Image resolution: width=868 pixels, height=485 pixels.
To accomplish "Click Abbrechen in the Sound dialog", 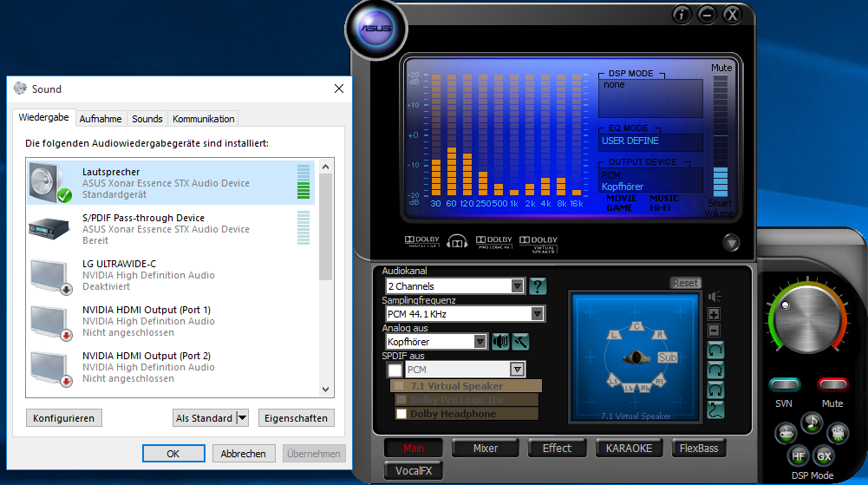I will (243, 454).
